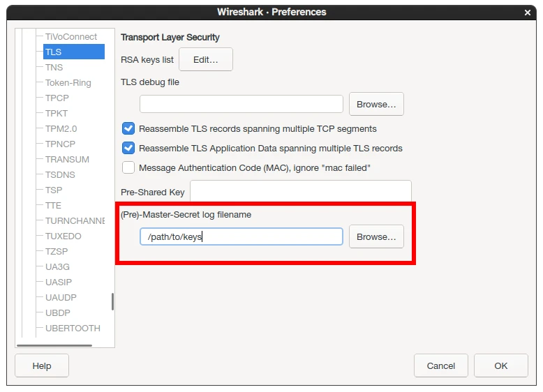Browse for Master-Secret log file

point(376,236)
